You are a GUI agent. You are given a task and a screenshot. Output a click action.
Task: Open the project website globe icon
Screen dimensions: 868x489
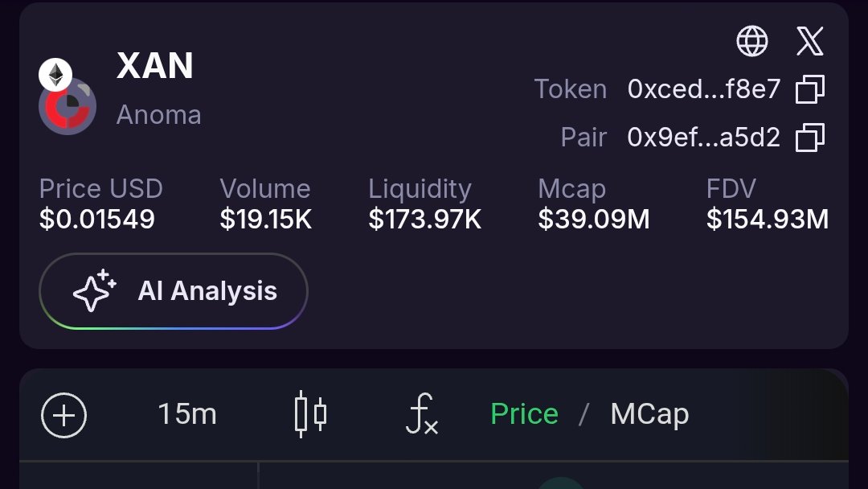(752, 41)
